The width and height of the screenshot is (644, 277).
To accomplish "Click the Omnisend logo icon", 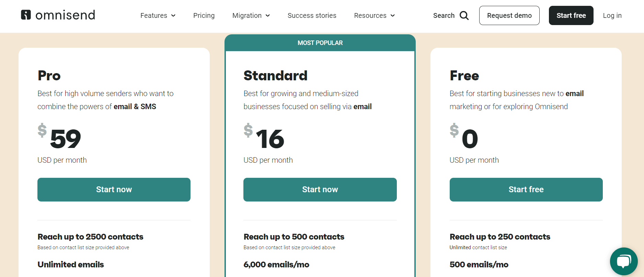I will click(x=26, y=15).
